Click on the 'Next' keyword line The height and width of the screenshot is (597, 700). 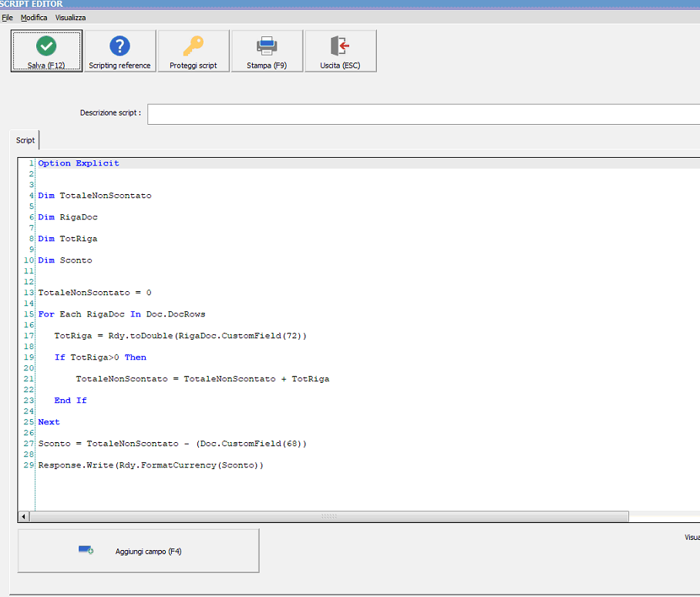pos(49,422)
